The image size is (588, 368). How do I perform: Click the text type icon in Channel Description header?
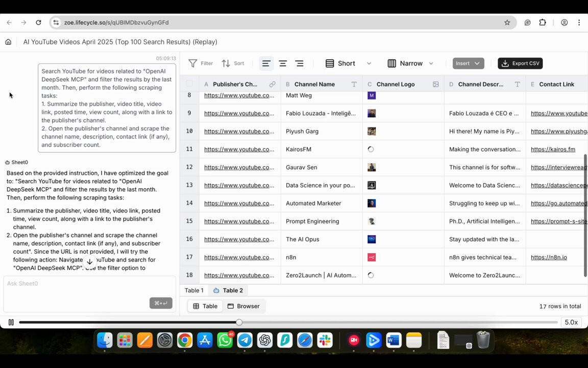pyautogui.click(x=517, y=84)
